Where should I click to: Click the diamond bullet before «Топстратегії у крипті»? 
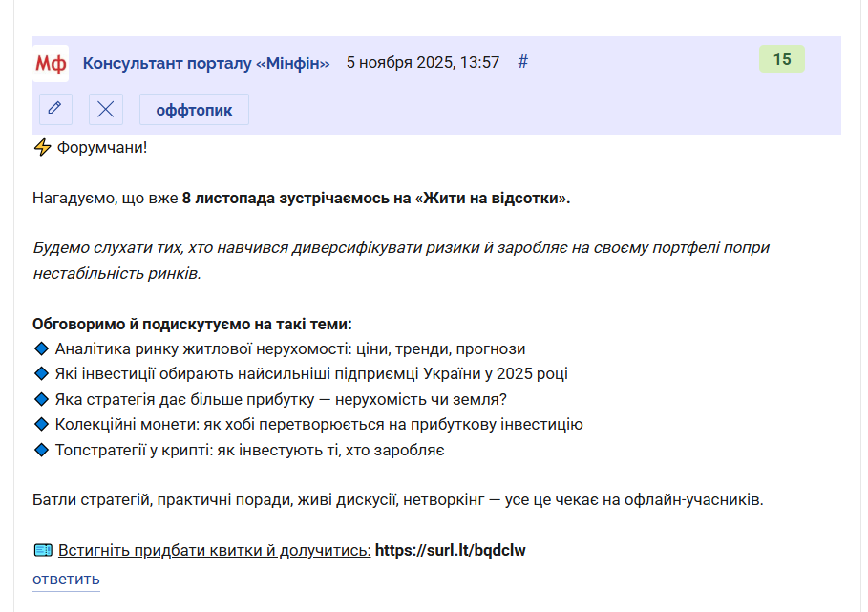point(41,450)
